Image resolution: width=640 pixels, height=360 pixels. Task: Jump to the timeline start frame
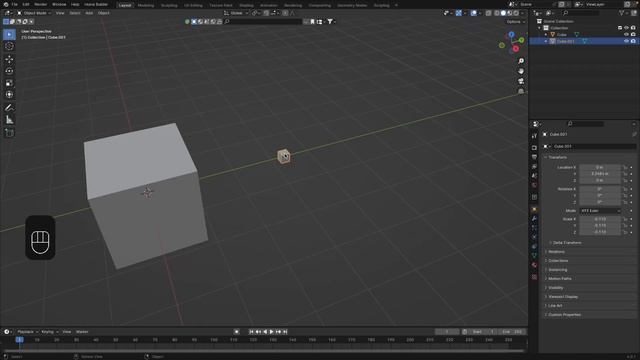pyautogui.click(x=251, y=332)
